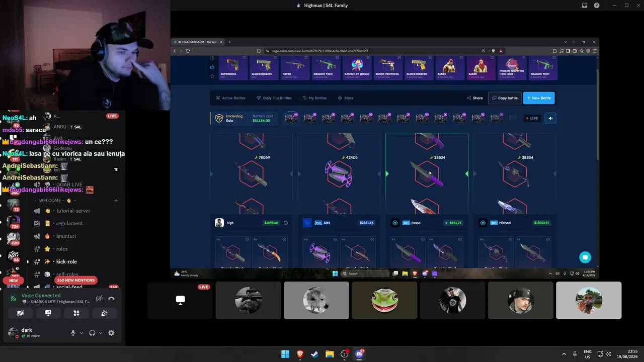Click the Share battle link

pos(474,98)
